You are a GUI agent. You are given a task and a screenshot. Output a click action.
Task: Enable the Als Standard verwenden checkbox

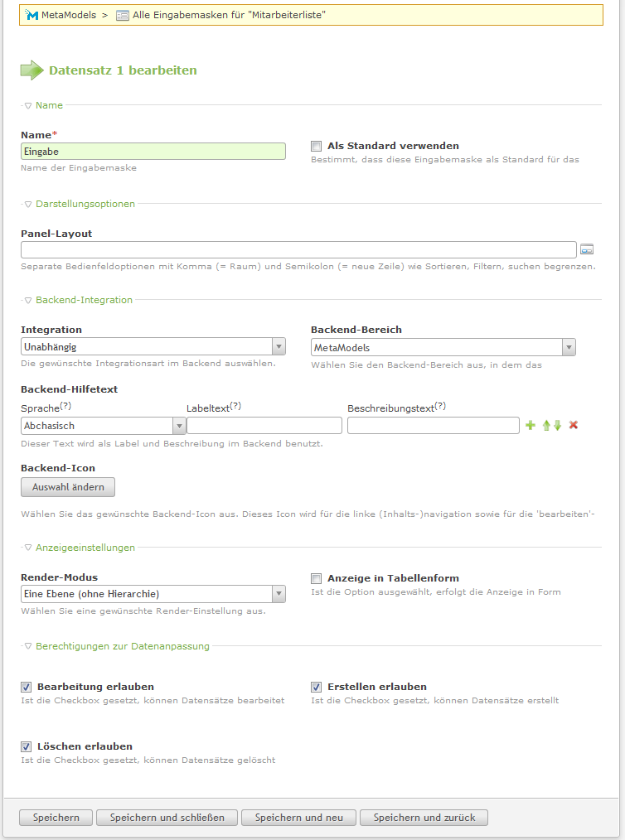coord(317,146)
